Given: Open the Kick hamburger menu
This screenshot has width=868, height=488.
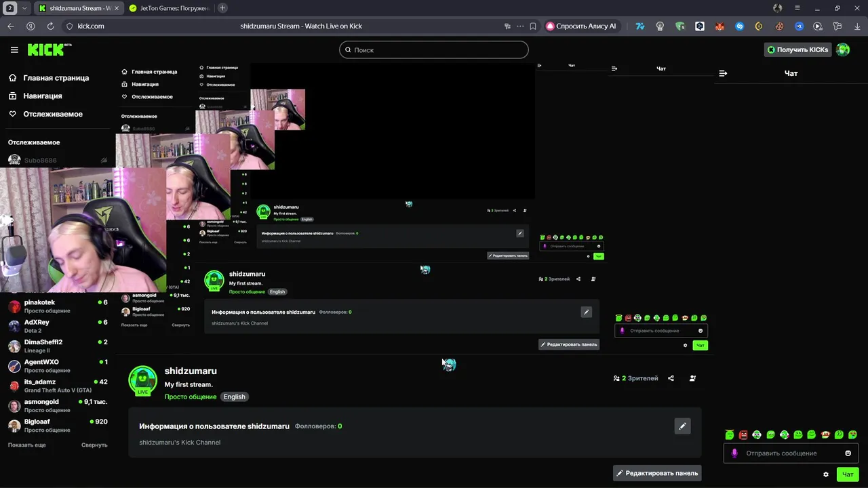Looking at the screenshot, I should coord(14,49).
